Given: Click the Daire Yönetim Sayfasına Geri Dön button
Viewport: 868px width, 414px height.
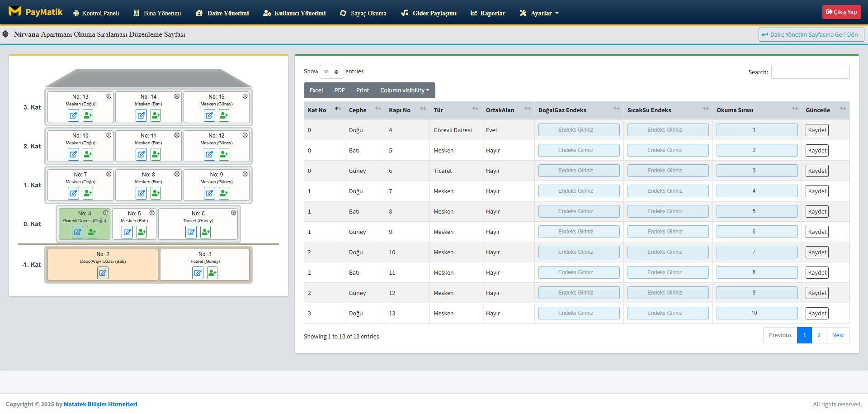Looking at the screenshot, I should tap(811, 34).
